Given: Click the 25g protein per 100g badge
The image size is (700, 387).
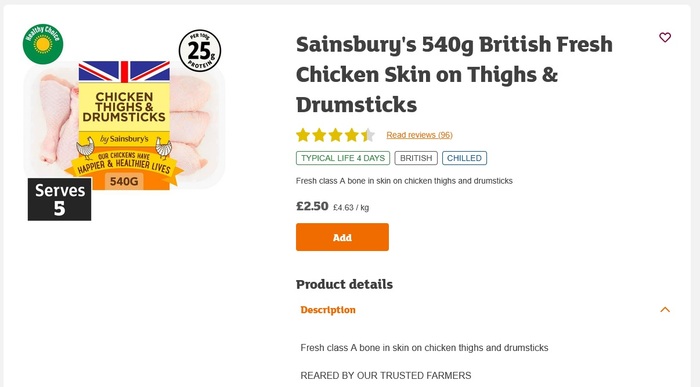Looking at the screenshot, I should coord(200,51).
